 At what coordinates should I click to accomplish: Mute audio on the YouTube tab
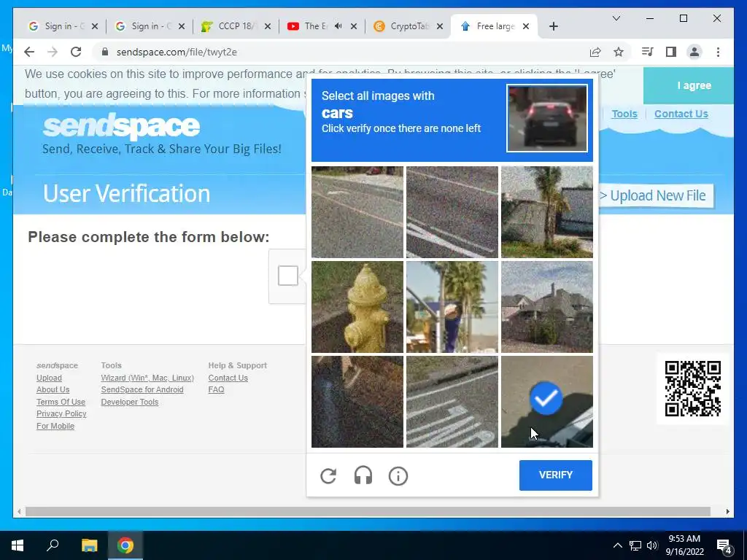point(338,26)
